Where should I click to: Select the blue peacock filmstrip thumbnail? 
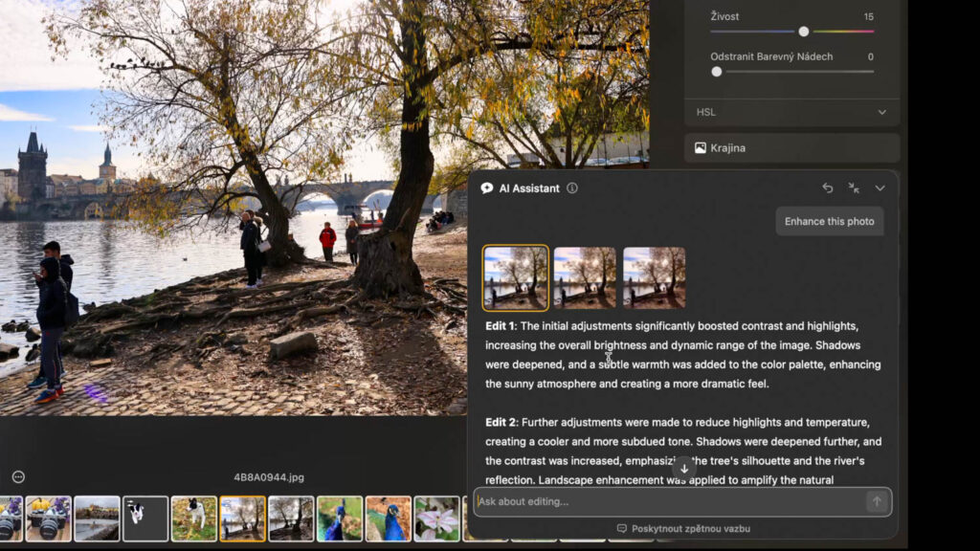tap(389, 518)
